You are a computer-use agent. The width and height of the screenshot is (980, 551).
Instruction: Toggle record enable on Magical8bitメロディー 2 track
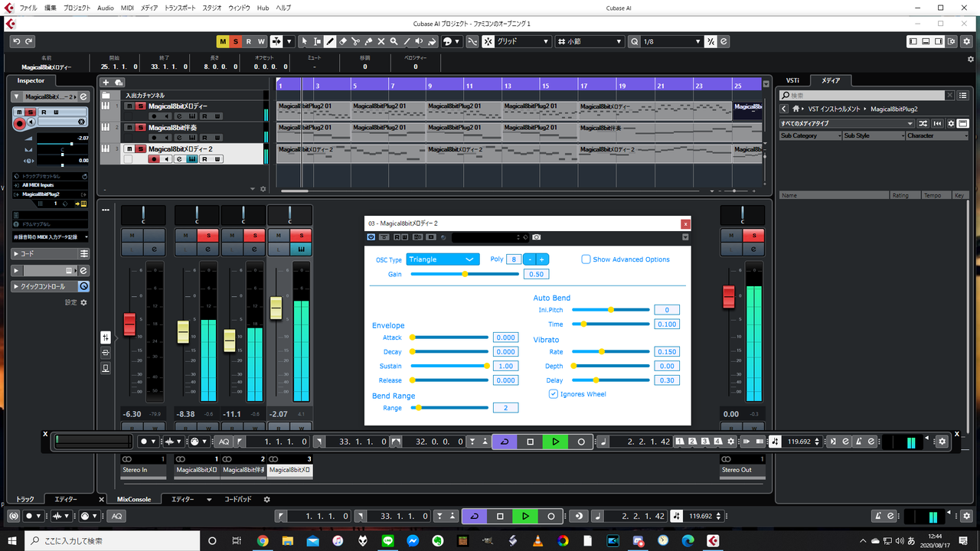(x=154, y=159)
